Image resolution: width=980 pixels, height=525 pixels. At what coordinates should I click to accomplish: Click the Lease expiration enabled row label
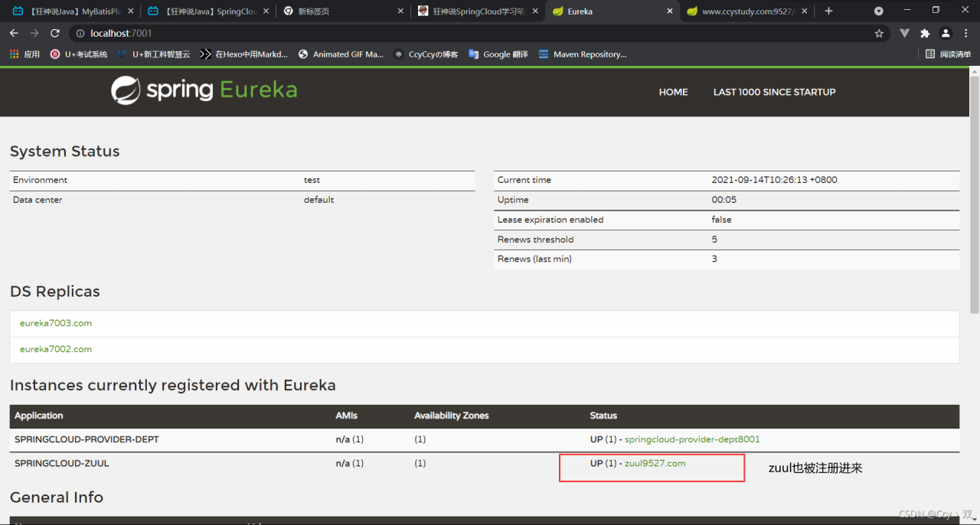pyautogui.click(x=550, y=220)
